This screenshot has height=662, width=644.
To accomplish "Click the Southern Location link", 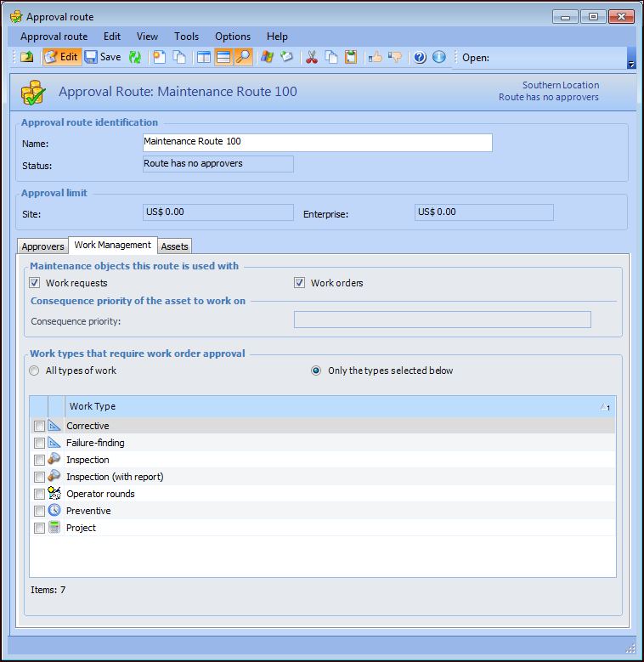I will 561,85.
